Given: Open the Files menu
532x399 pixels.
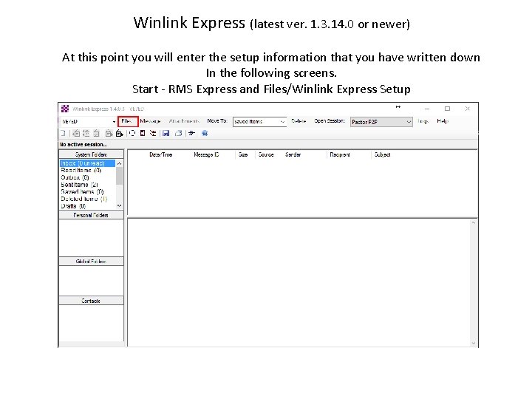Looking at the screenshot, I should pos(126,121).
